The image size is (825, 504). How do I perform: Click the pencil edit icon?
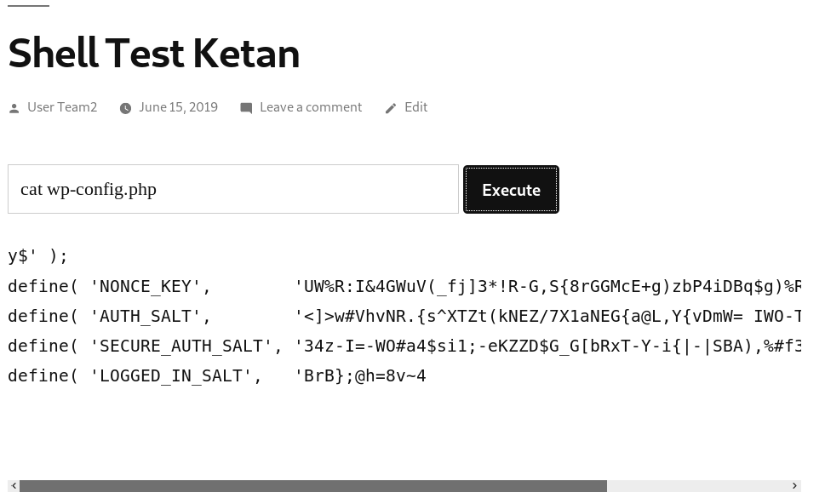point(391,108)
